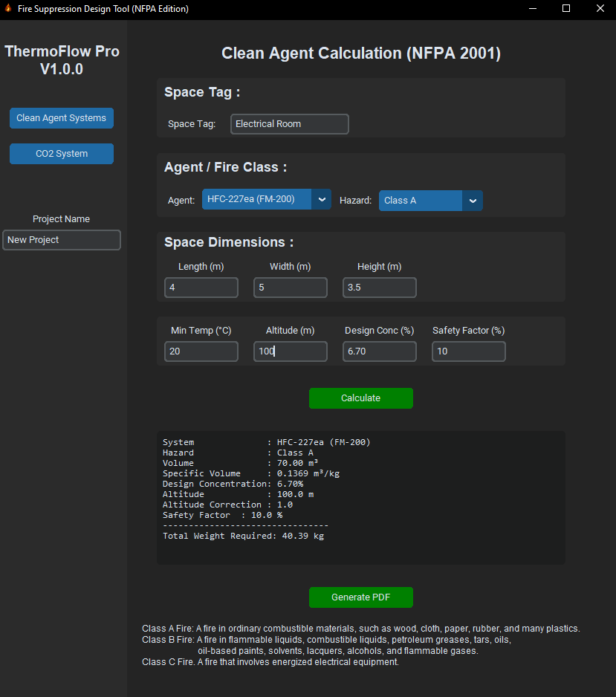Open the Clean Agent Systems page
616x697 pixels.
[x=62, y=118]
